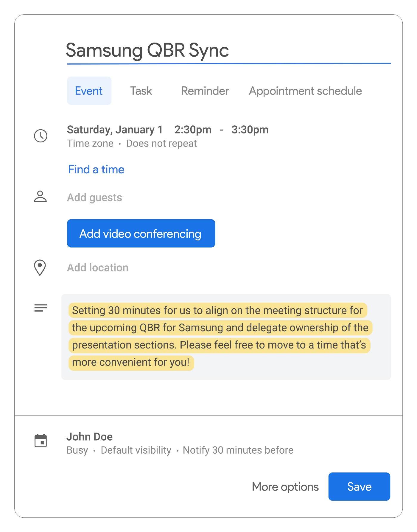This screenshot has width=417, height=532.
Task: Click the calendar icon beside John Doe
Action: point(41,441)
